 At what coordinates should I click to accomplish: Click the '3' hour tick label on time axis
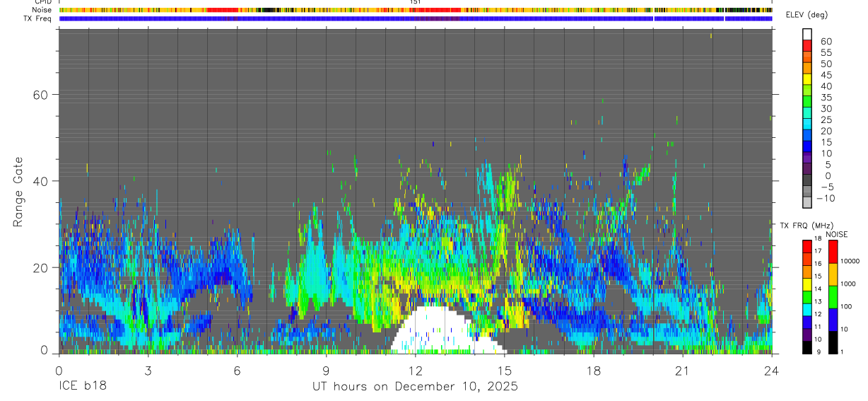[148, 371]
